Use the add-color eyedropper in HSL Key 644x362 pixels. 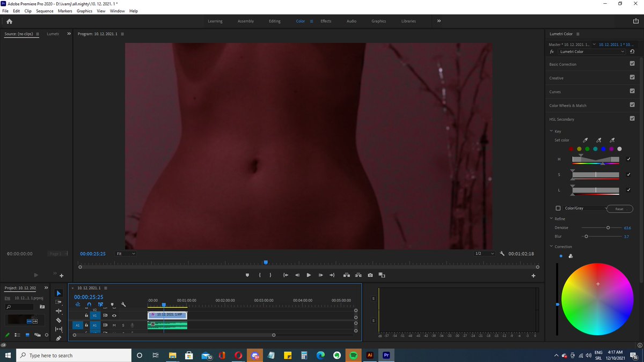pyautogui.click(x=599, y=140)
